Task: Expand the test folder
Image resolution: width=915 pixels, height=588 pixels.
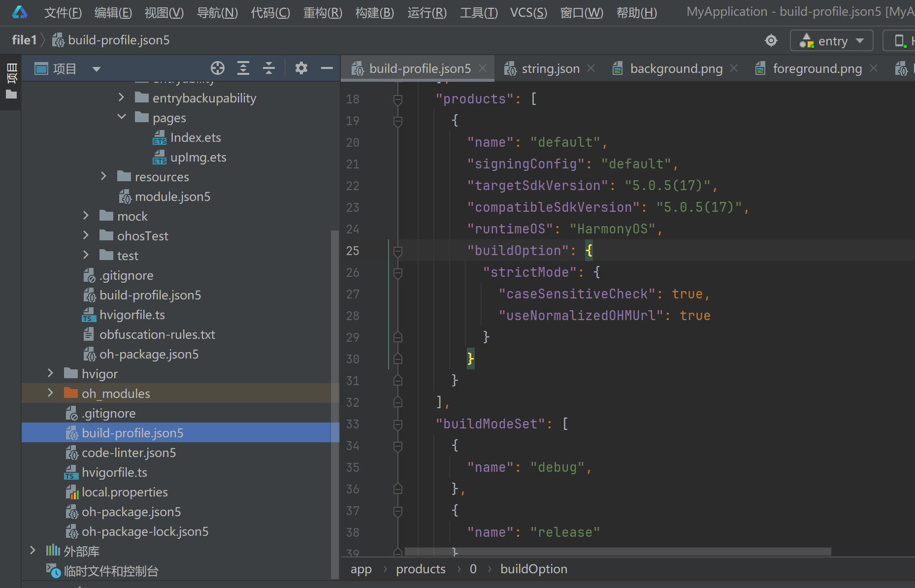Action: tap(86, 255)
